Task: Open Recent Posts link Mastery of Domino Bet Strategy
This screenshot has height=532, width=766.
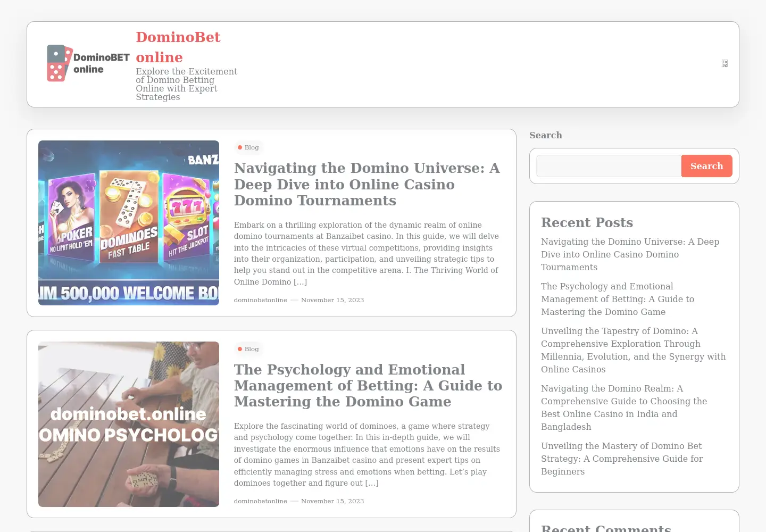Action: coord(622,459)
